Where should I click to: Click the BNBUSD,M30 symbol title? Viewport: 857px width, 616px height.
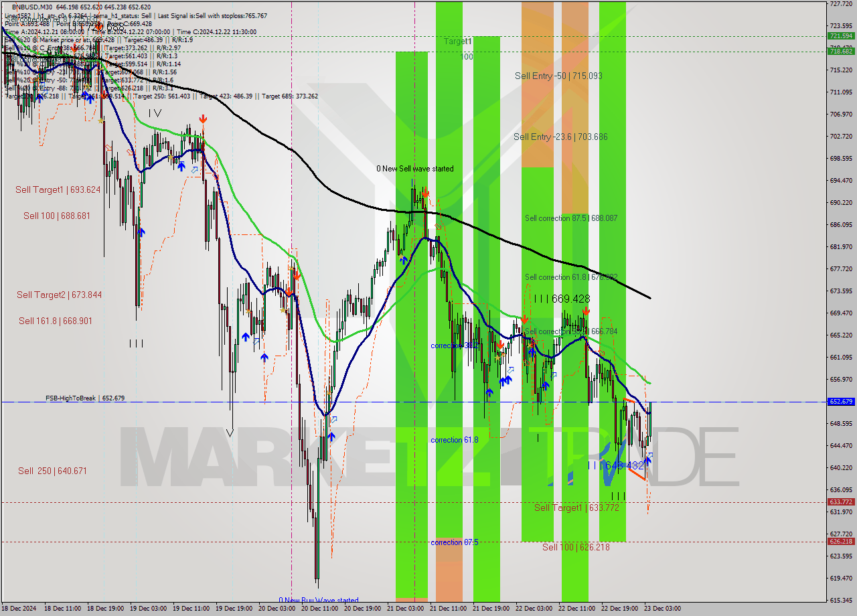(33, 7)
